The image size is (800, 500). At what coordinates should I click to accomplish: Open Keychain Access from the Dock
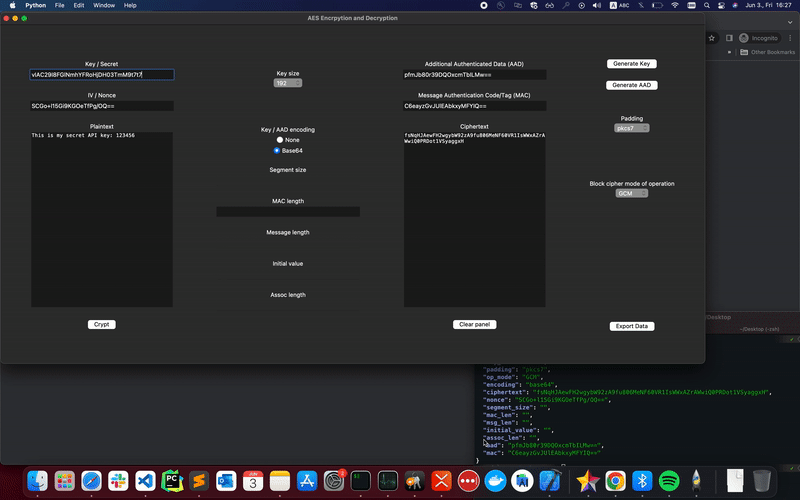coord(414,481)
